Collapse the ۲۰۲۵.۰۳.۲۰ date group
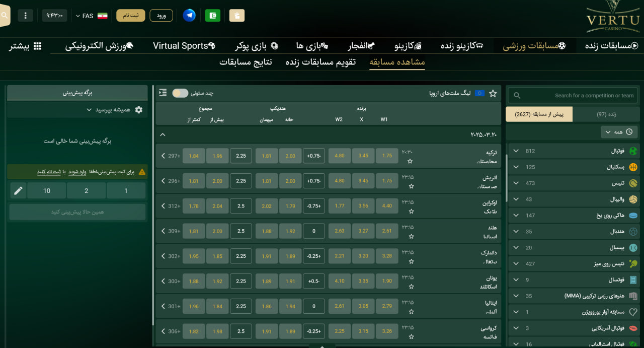Viewport: 644px width, 348px height. click(x=162, y=134)
